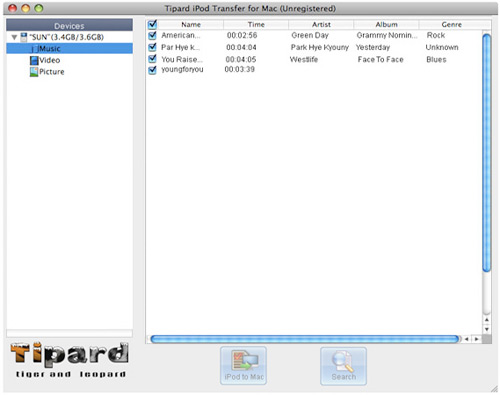Sort by the Time column header
The height and width of the screenshot is (395, 500).
tap(256, 24)
